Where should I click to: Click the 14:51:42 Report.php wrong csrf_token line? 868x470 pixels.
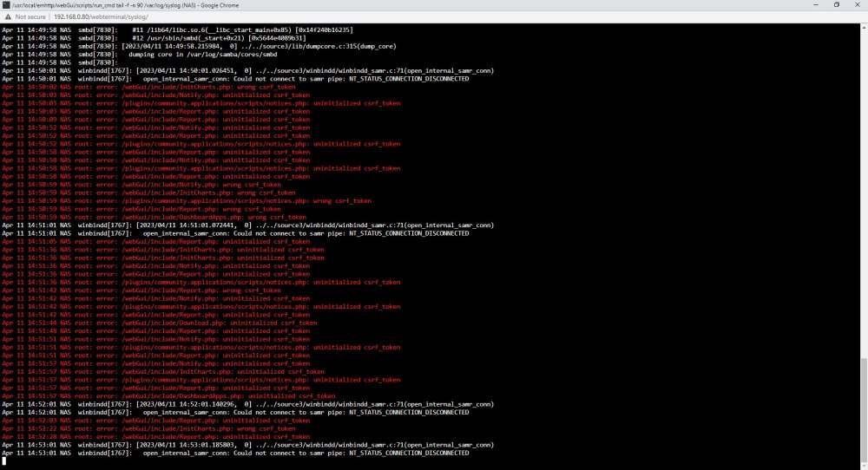(x=141, y=290)
